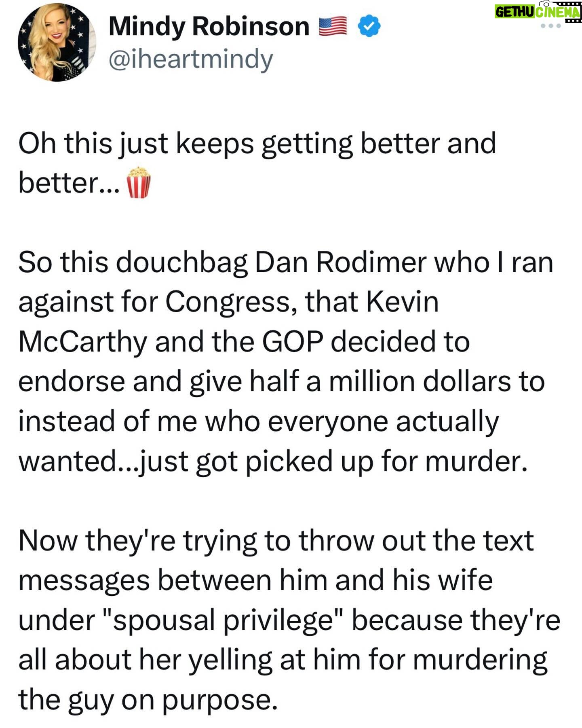Click the "GOP" text in the tweet
The width and height of the screenshot is (582, 728).
click(x=293, y=341)
